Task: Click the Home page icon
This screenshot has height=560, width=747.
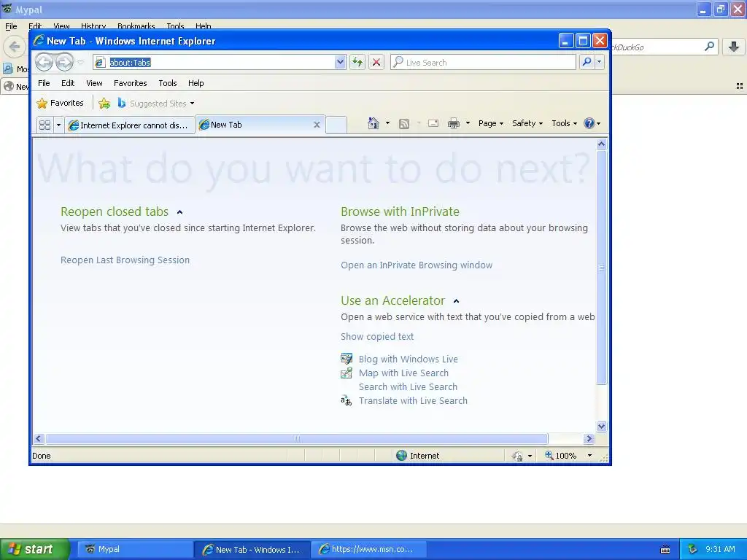Action: click(373, 123)
